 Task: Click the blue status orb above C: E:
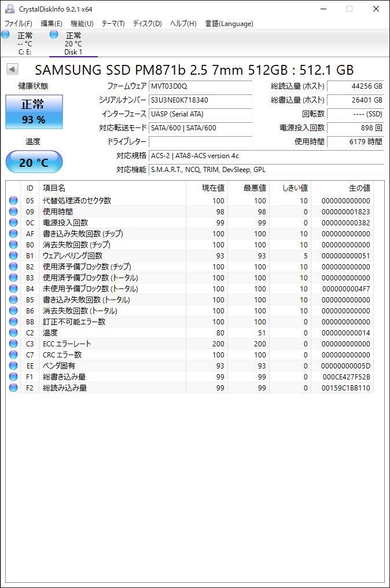tap(5, 35)
